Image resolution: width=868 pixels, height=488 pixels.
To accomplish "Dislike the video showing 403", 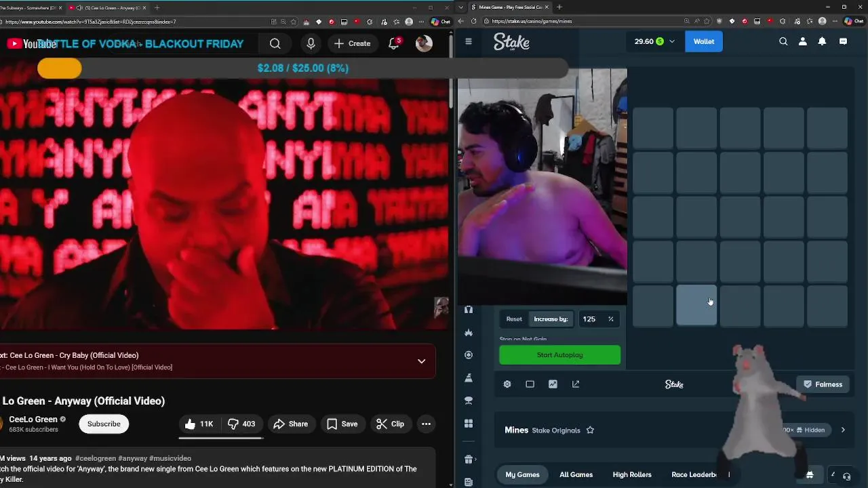I will pyautogui.click(x=241, y=424).
